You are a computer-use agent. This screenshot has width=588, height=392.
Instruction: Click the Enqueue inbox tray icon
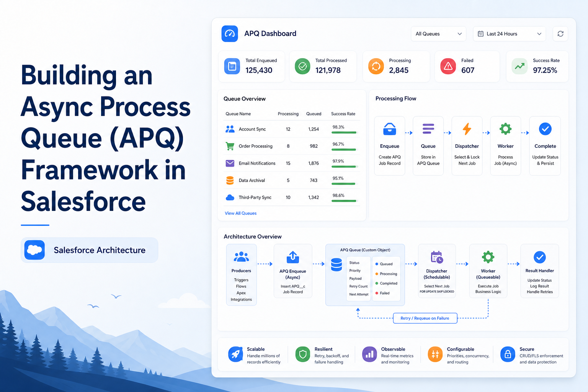point(390,129)
